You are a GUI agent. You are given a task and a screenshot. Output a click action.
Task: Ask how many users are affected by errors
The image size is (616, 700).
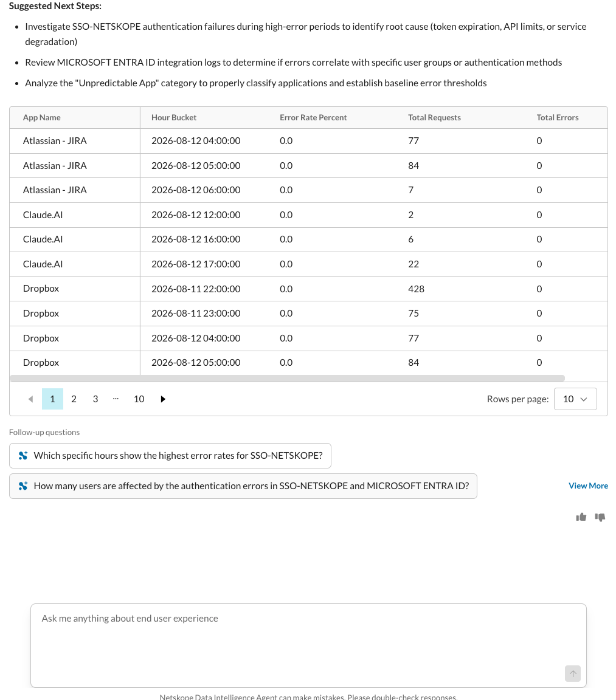[x=243, y=486]
